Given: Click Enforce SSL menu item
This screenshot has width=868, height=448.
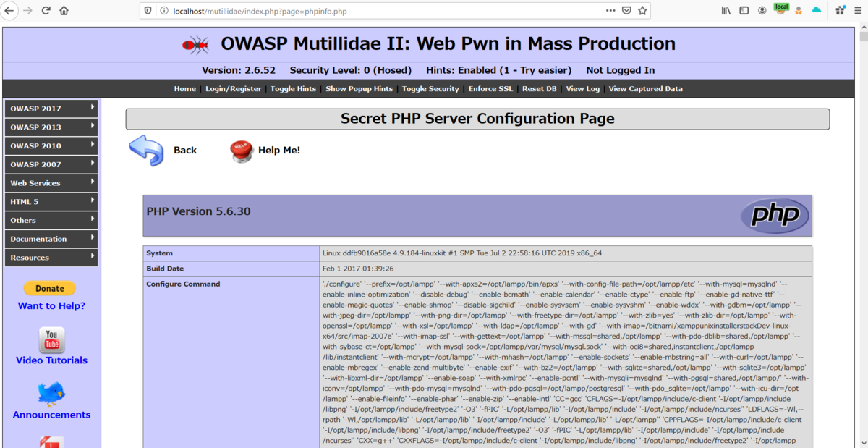Looking at the screenshot, I should pyautogui.click(x=491, y=89).
